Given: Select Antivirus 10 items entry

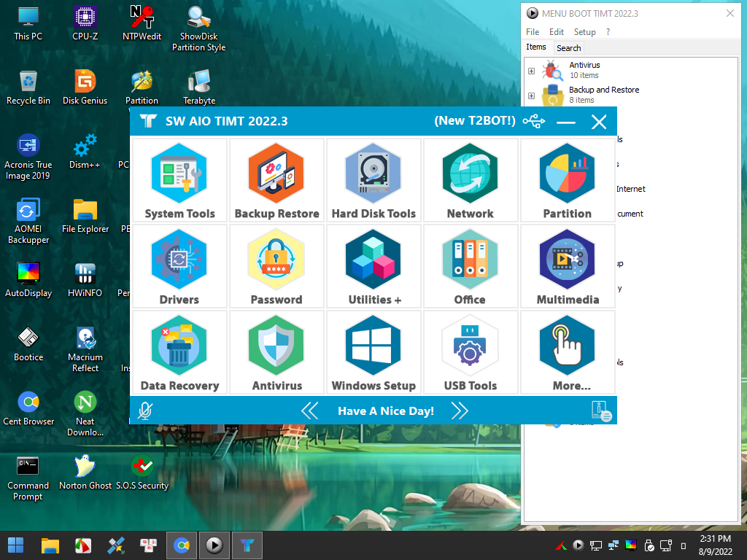Looking at the screenshot, I should pos(570,70).
